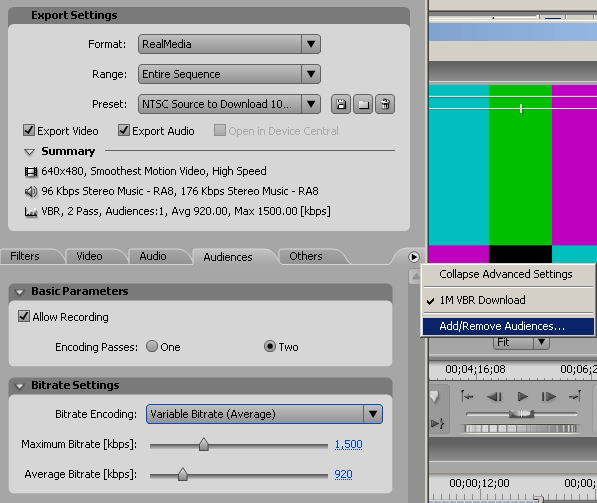
Task: Click the Maximum Bitrate value 1,500
Action: pos(348,444)
